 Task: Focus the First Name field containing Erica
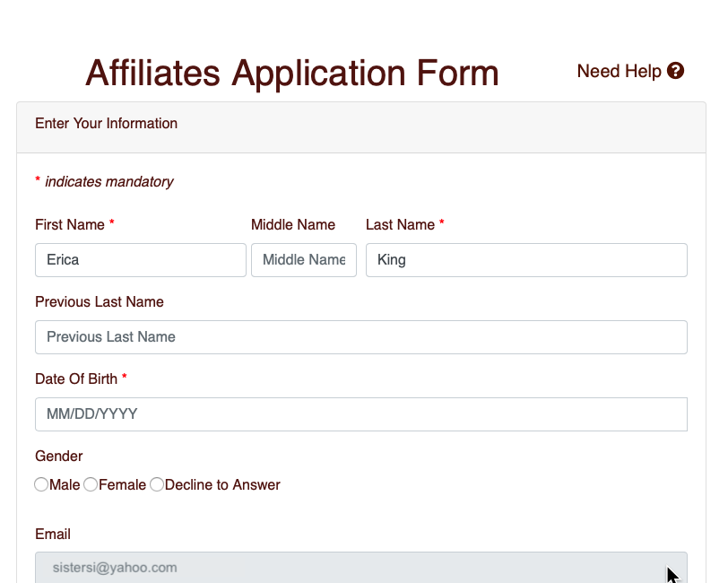click(x=140, y=260)
